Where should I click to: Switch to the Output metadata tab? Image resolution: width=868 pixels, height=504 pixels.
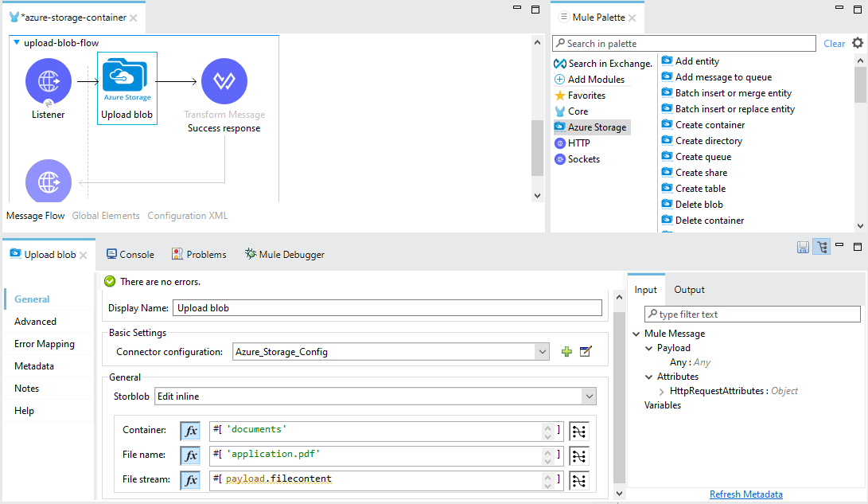tap(689, 290)
